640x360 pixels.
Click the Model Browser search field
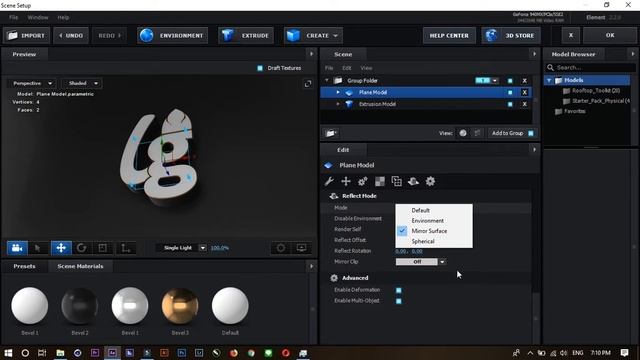tap(591, 67)
